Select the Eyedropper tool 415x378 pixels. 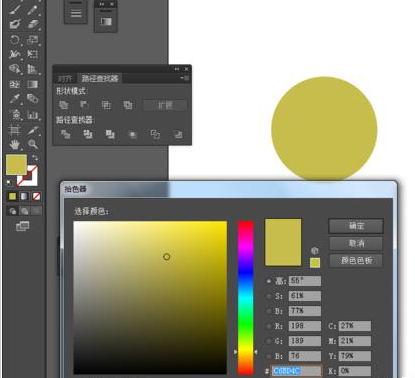point(15,99)
